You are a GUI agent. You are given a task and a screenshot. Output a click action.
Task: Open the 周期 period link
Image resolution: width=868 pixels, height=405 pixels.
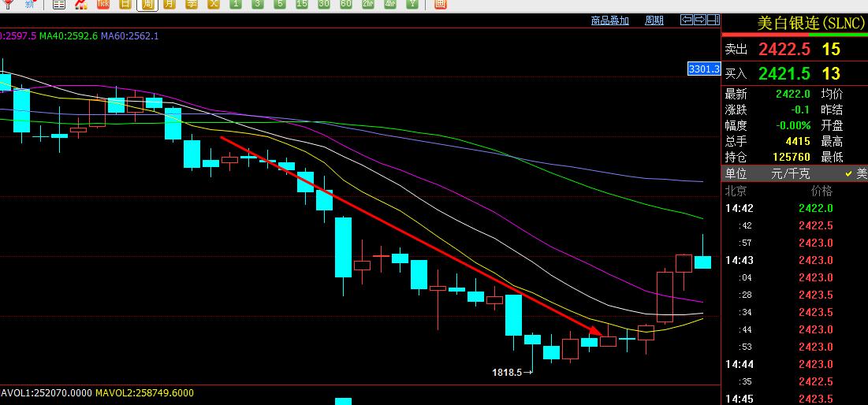click(x=654, y=20)
